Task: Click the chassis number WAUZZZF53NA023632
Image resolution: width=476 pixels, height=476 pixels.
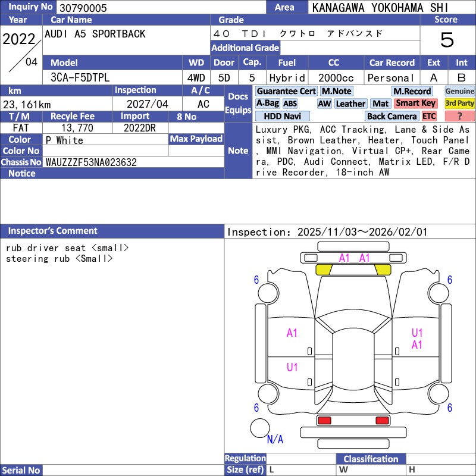Action: click(x=91, y=162)
